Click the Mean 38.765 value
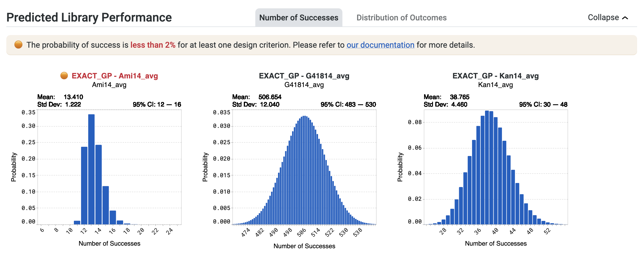 click(x=460, y=97)
